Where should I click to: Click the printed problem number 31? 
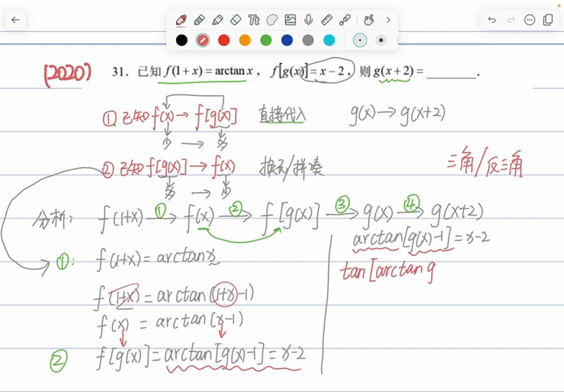tap(120, 72)
